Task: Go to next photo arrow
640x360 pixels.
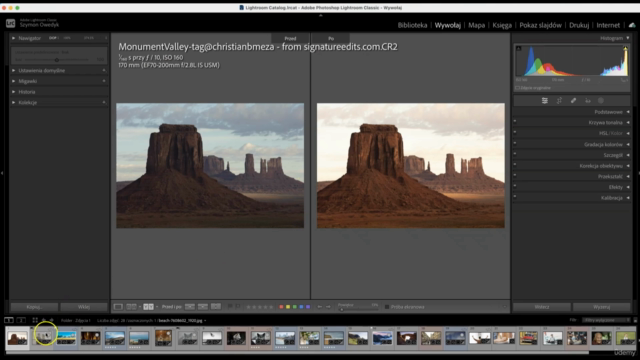Action: 329,307
